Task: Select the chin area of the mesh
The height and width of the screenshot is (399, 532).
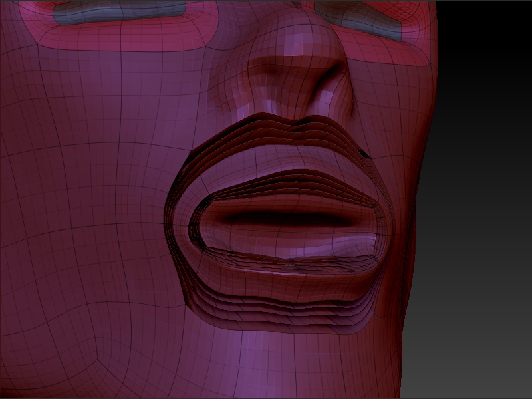Action: click(x=279, y=352)
